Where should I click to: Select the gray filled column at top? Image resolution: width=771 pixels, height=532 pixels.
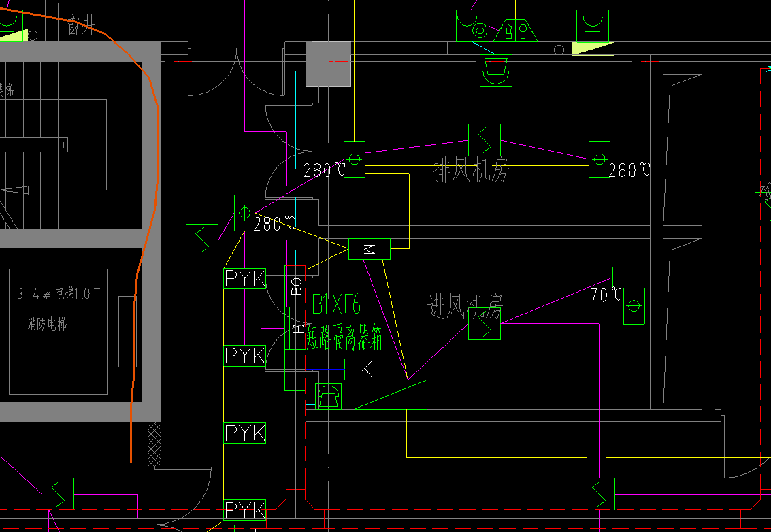click(x=329, y=65)
